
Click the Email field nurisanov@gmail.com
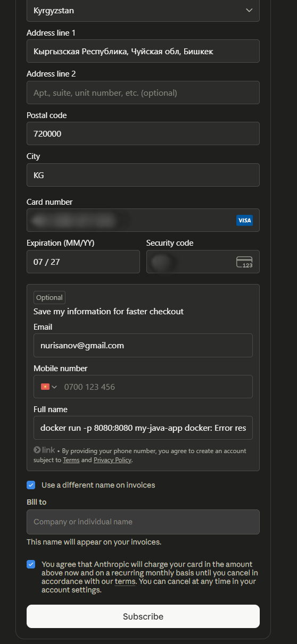coord(143,345)
